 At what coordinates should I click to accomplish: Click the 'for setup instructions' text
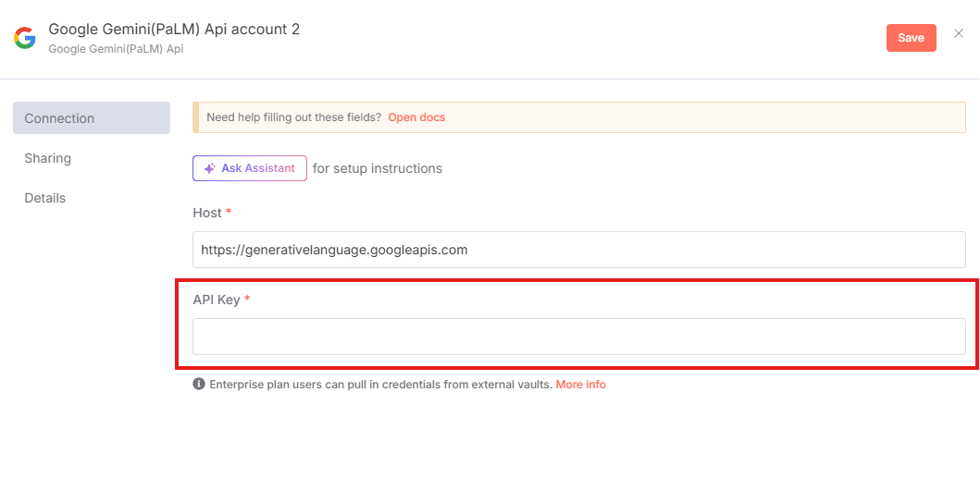click(378, 168)
